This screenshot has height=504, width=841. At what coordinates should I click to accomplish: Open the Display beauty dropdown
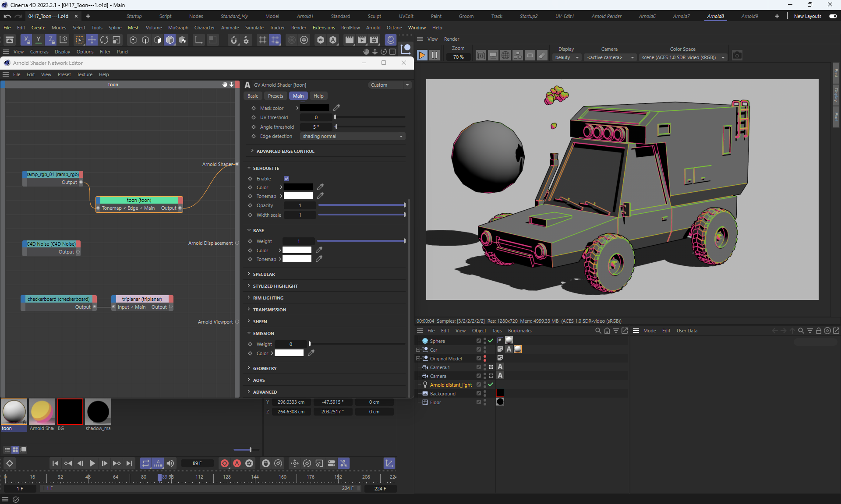pyautogui.click(x=566, y=57)
